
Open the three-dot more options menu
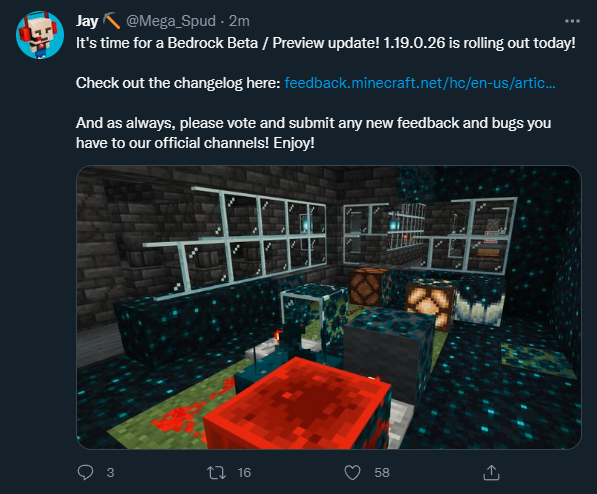point(572,21)
